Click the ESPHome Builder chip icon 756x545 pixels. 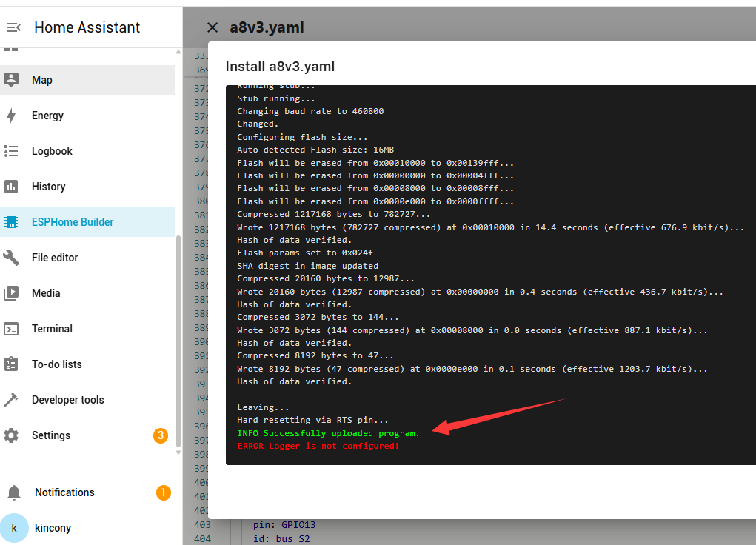click(x=11, y=222)
